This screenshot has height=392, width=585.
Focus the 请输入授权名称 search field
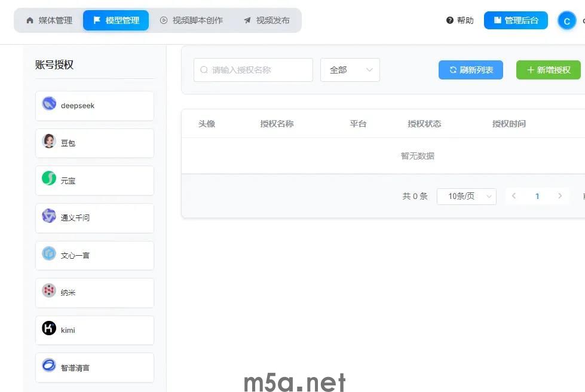253,70
